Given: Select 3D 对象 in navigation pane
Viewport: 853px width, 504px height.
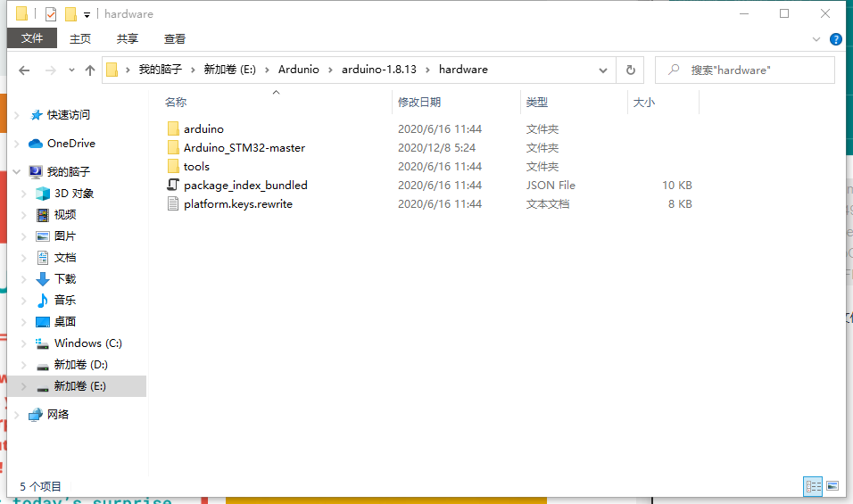Looking at the screenshot, I should click(74, 193).
